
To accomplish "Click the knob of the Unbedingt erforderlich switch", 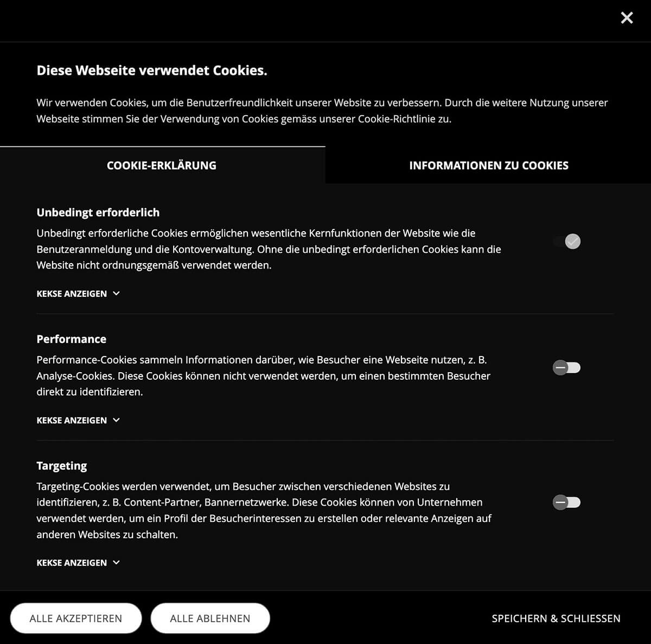I will point(573,241).
